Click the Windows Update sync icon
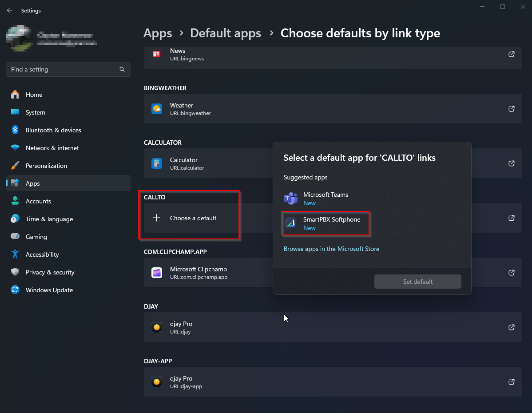The image size is (532, 413). click(x=15, y=290)
